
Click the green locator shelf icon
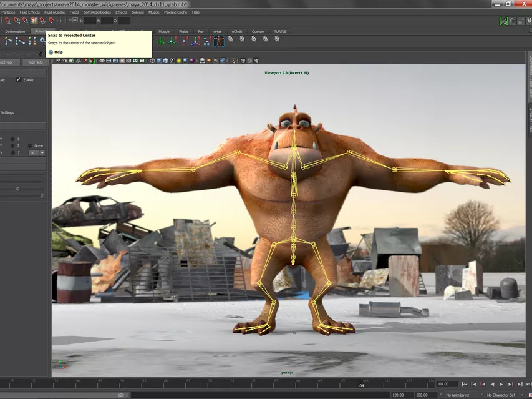(160, 41)
